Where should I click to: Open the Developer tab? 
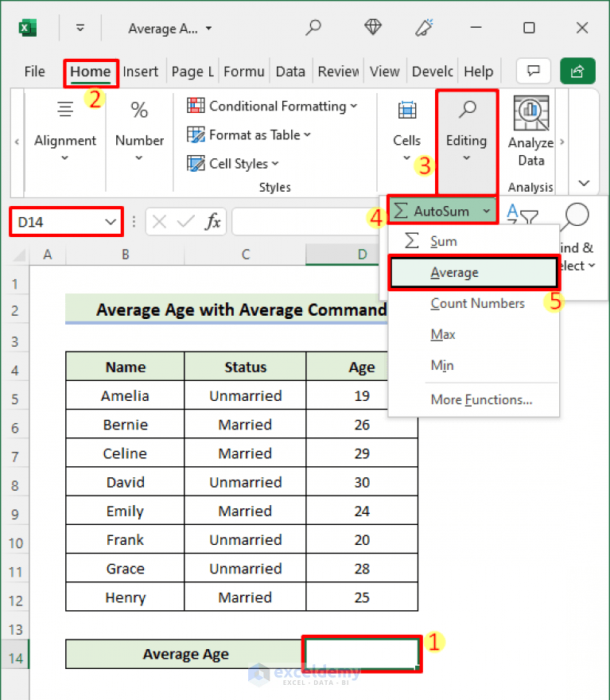pyautogui.click(x=433, y=72)
